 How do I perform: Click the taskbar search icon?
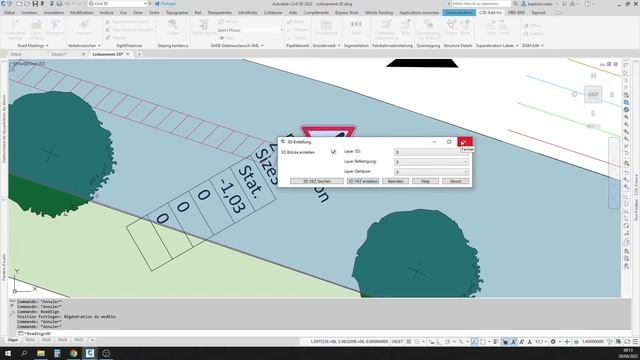(x=24, y=353)
